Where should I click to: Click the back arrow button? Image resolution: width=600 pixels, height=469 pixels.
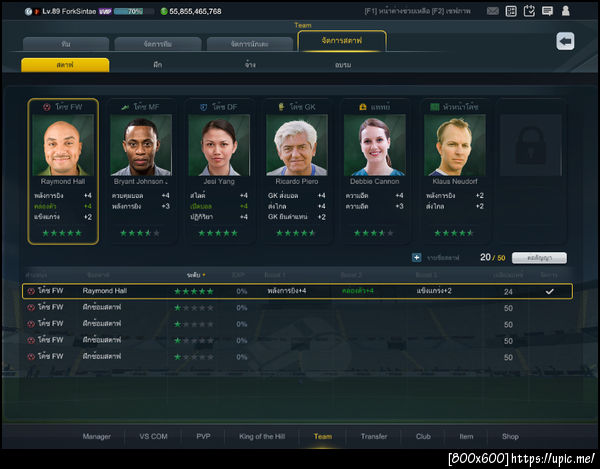[x=565, y=41]
